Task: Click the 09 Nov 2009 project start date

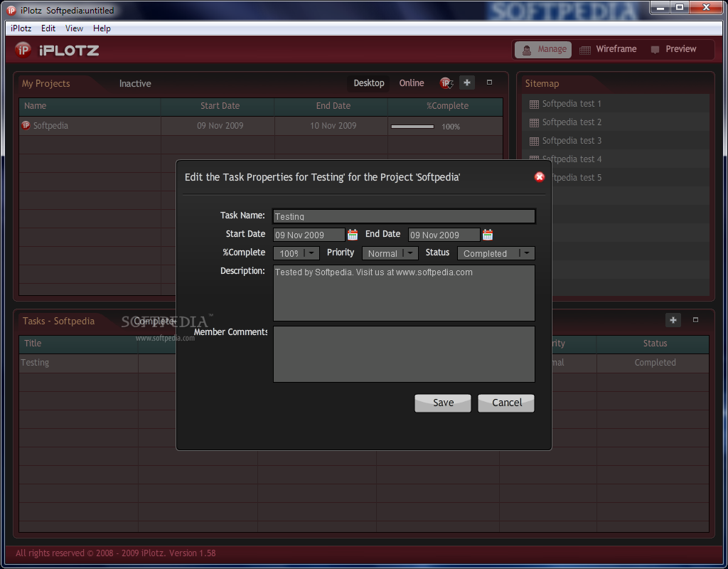Action: coord(220,125)
